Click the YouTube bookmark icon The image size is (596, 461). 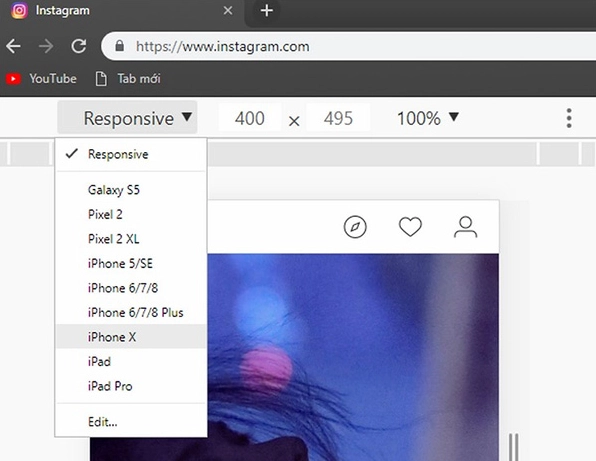click(13, 79)
